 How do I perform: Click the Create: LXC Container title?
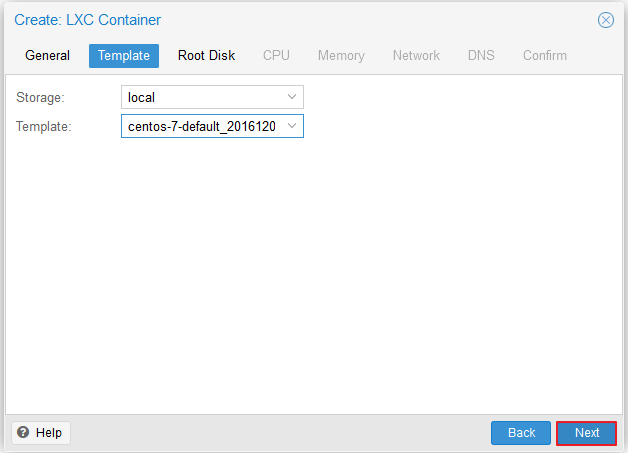pos(87,20)
